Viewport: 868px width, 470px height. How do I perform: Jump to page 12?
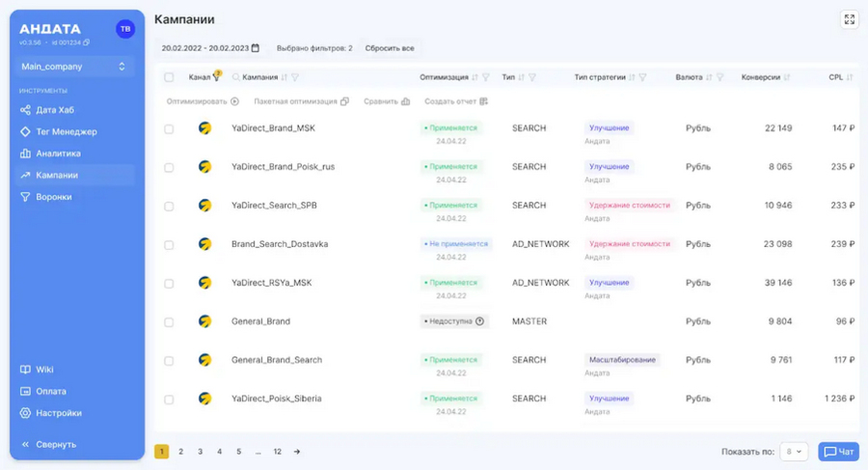pyautogui.click(x=278, y=452)
